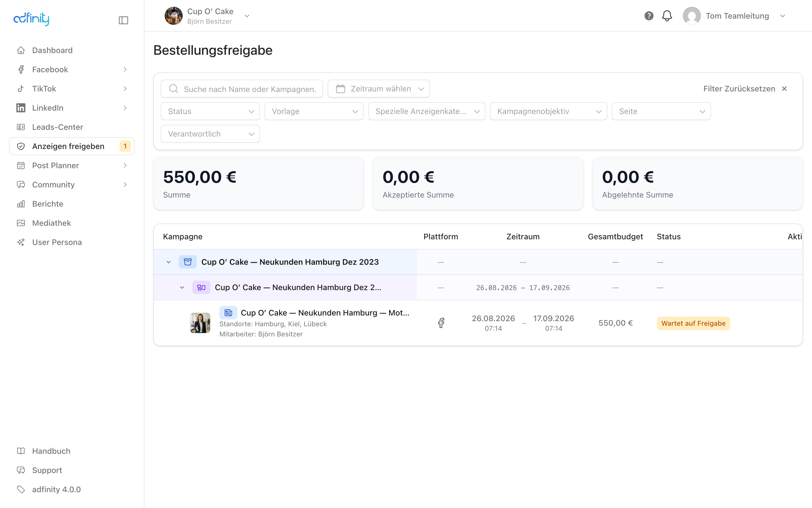This screenshot has height=508, width=812.
Task: Click the LinkedIn icon in sidebar
Action: click(x=21, y=108)
